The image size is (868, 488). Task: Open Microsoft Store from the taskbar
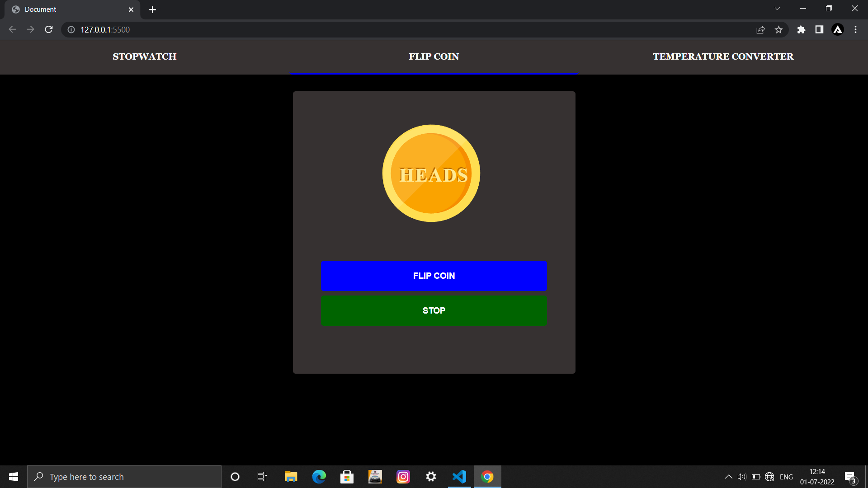point(347,477)
